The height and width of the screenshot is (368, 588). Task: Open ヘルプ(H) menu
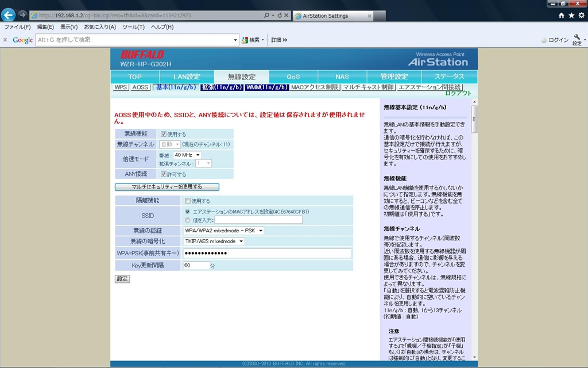[x=162, y=27]
